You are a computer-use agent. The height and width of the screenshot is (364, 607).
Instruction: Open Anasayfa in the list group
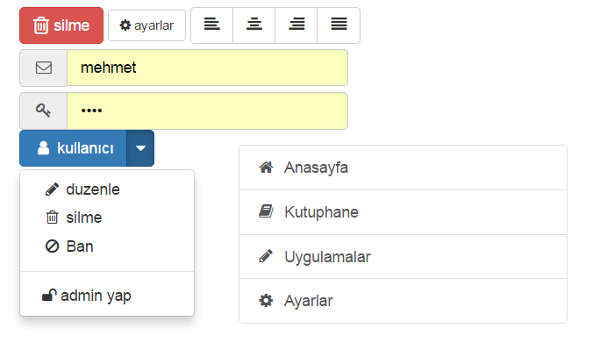coord(403,168)
